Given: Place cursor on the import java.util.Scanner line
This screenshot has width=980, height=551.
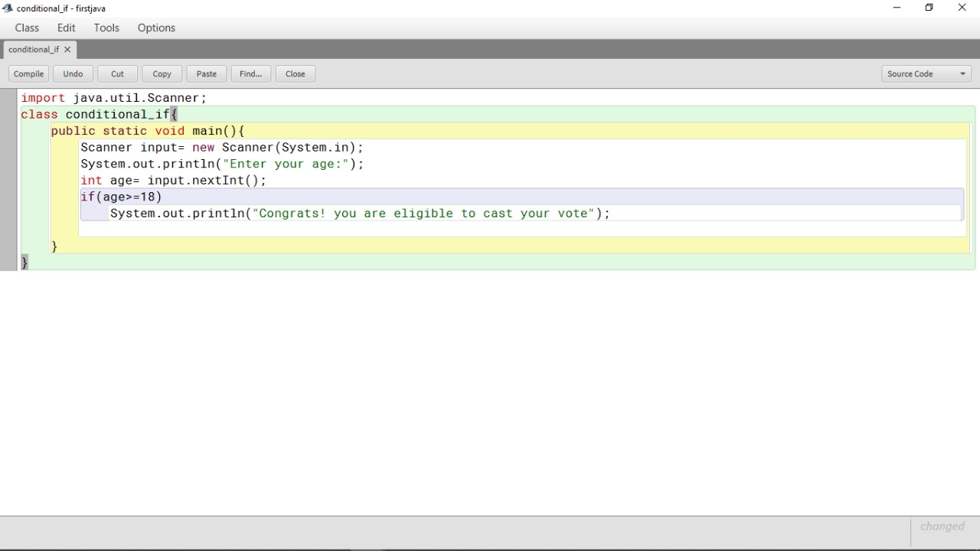Looking at the screenshot, I should [x=113, y=98].
